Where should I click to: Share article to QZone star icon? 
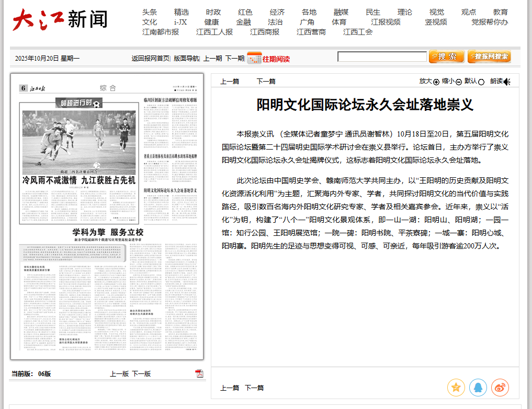pyautogui.click(x=456, y=388)
